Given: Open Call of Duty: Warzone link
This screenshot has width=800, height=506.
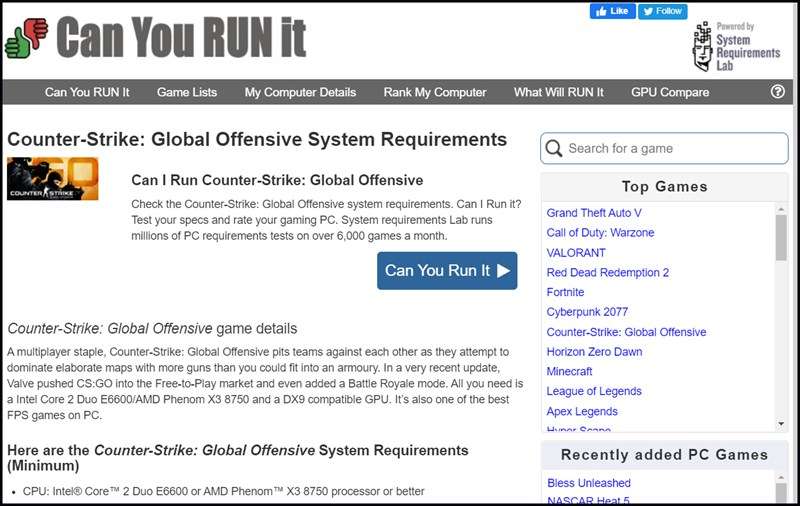Looking at the screenshot, I should pyautogui.click(x=600, y=233).
